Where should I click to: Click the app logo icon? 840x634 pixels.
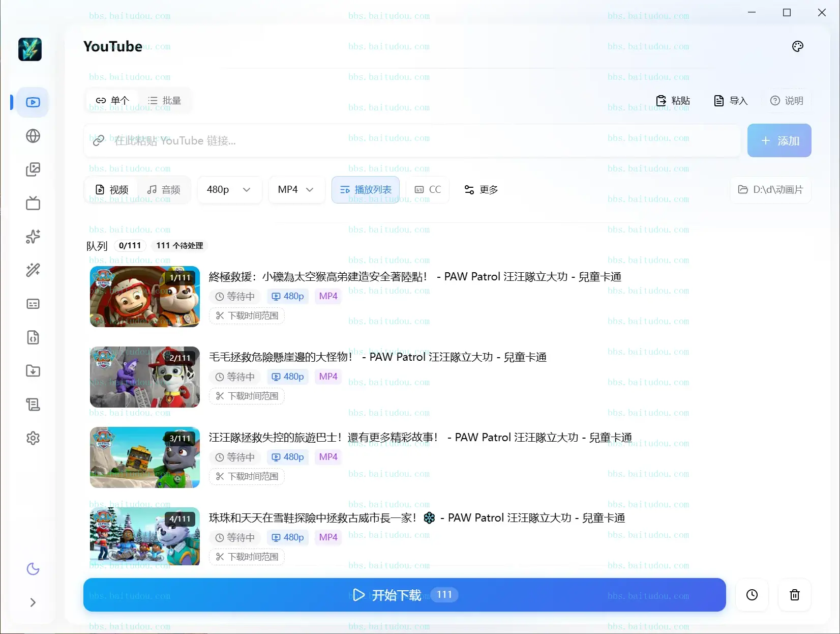[30, 49]
